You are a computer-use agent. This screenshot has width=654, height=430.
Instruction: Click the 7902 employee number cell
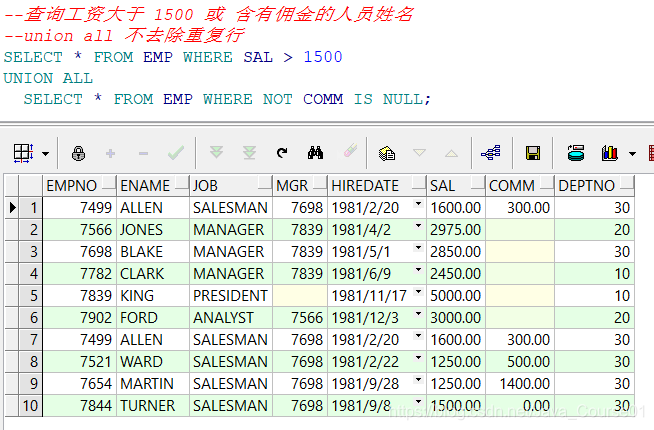click(79, 318)
